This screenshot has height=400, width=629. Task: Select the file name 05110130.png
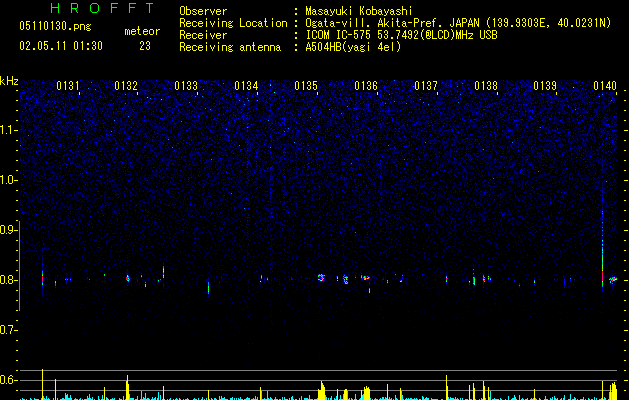pyautogui.click(x=55, y=26)
